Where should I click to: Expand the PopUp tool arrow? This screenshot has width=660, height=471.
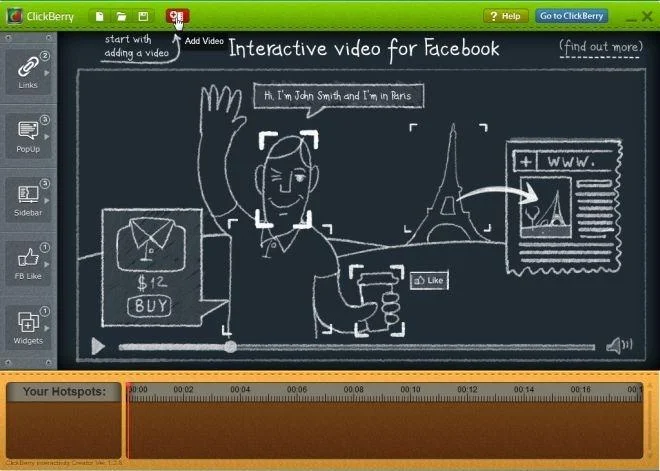tap(47, 137)
